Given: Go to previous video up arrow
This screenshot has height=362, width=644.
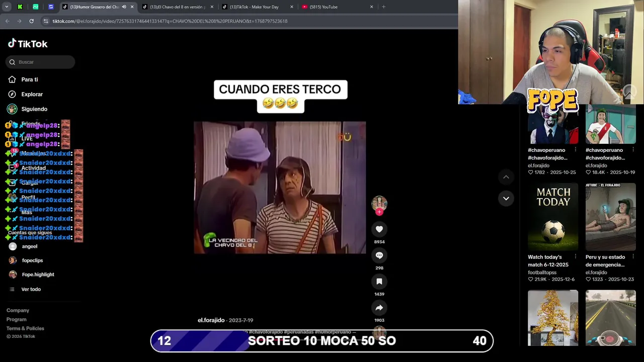Looking at the screenshot, I should (x=506, y=177).
